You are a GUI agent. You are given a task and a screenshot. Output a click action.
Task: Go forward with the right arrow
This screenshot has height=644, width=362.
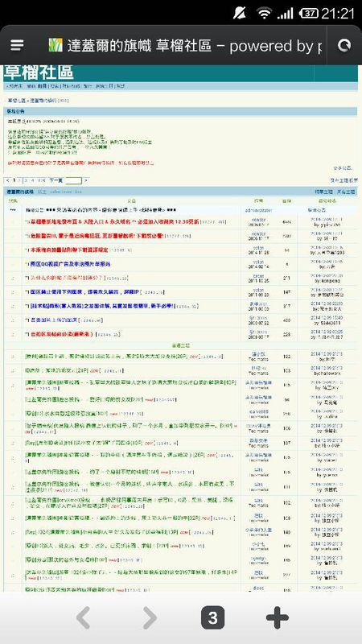(x=149, y=617)
